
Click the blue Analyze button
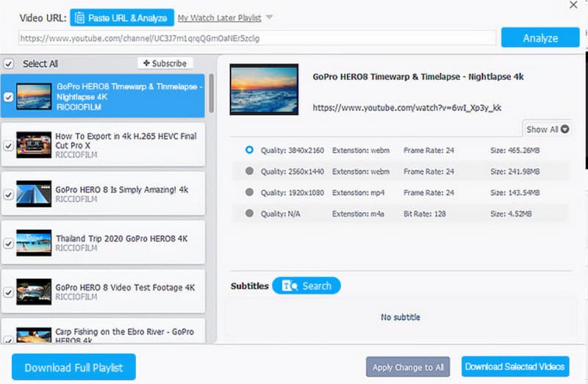(x=540, y=37)
